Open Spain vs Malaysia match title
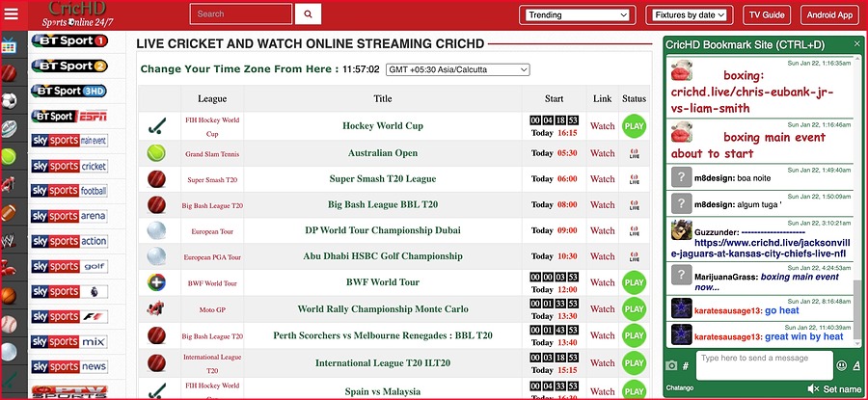This screenshot has height=400, width=868. [383, 391]
